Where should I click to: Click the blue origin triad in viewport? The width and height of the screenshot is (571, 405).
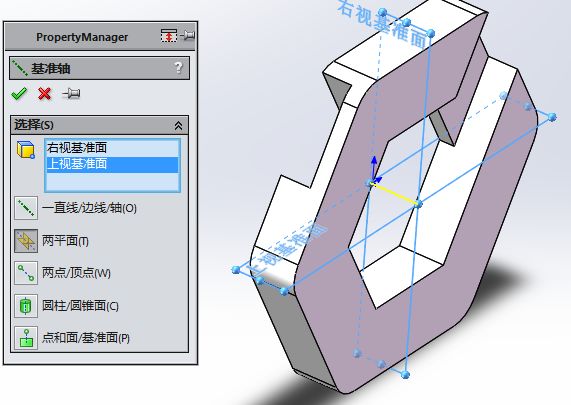[375, 171]
